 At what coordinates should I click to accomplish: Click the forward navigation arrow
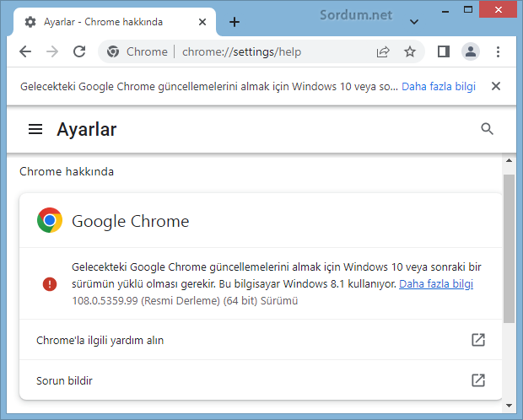52,51
